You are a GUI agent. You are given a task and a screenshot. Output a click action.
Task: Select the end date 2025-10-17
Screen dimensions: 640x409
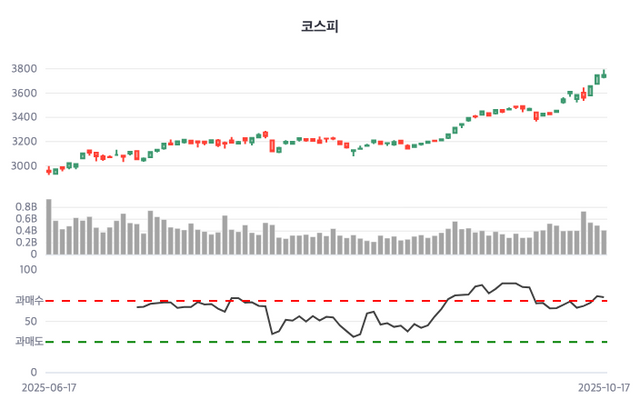pyautogui.click(x=604, y=388)
